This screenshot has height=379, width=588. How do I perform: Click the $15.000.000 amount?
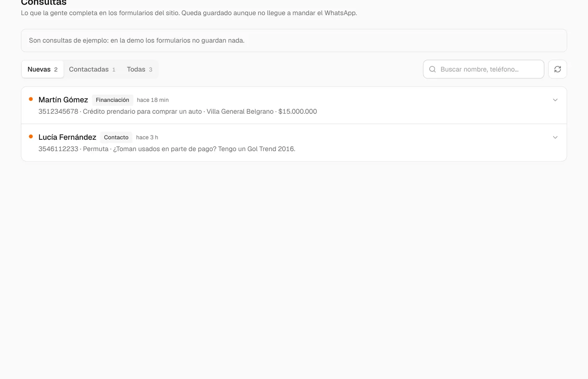(297, 111)
